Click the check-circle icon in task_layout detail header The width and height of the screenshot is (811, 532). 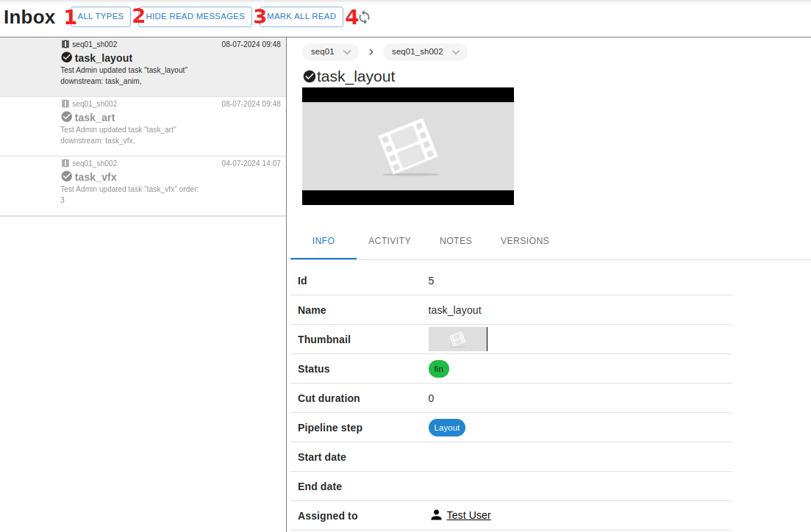[309, 76]
